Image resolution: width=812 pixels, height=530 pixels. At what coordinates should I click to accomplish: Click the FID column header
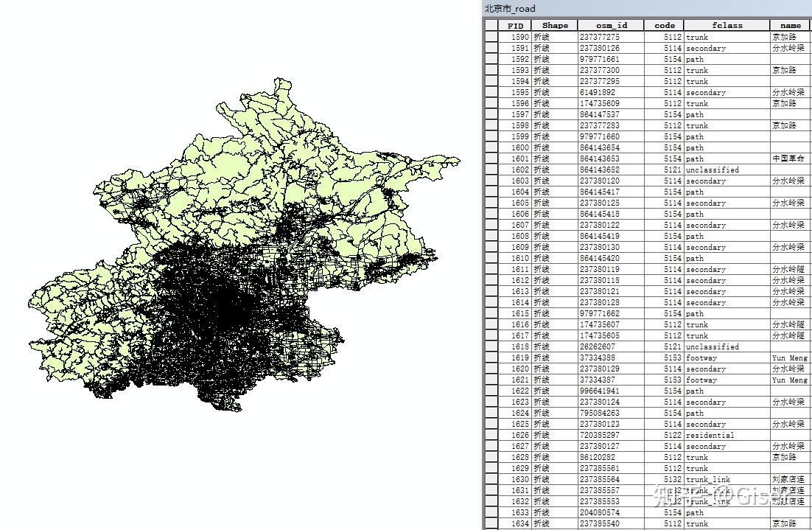[x=515, y=25]
